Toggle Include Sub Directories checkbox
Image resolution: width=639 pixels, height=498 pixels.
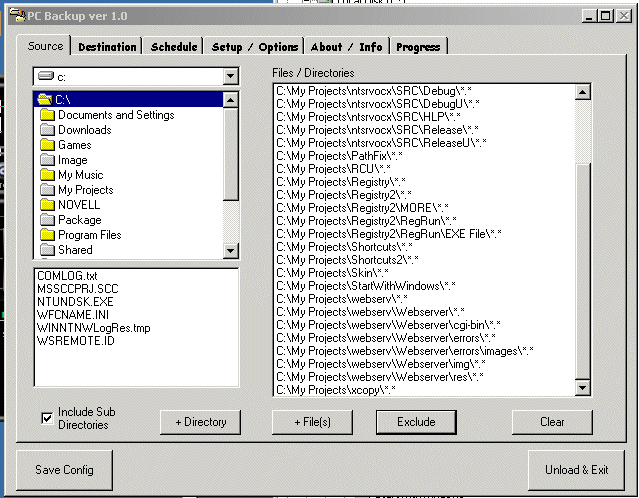point(47,418)
